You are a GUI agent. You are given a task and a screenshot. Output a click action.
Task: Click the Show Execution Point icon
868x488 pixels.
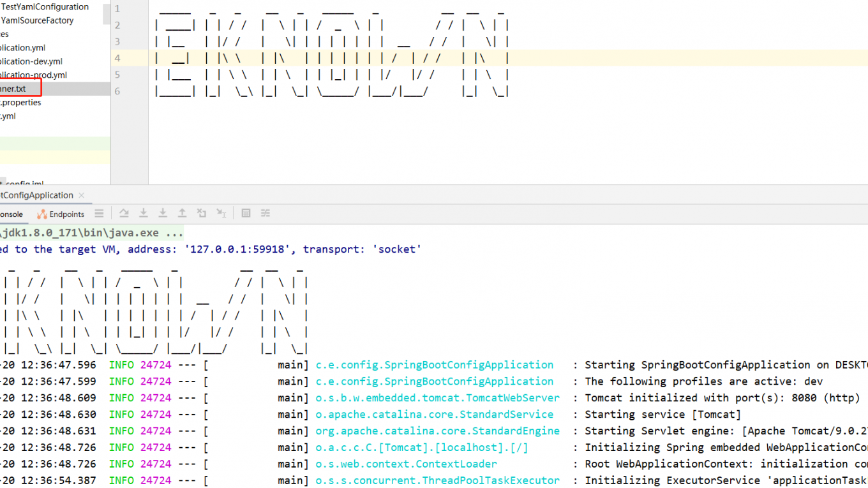click(x=99, y=214)
